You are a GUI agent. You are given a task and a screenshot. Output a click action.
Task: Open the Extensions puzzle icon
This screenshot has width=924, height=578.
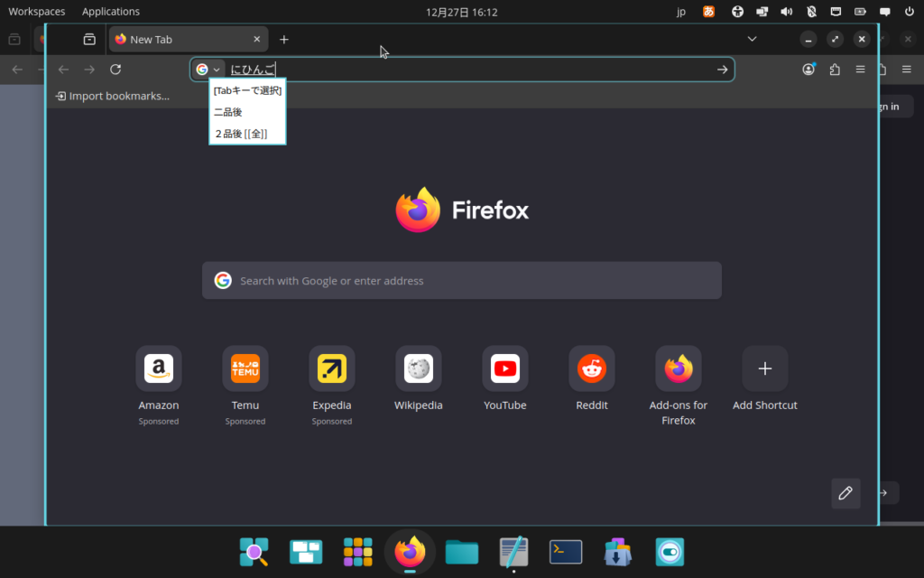[835, 70]
